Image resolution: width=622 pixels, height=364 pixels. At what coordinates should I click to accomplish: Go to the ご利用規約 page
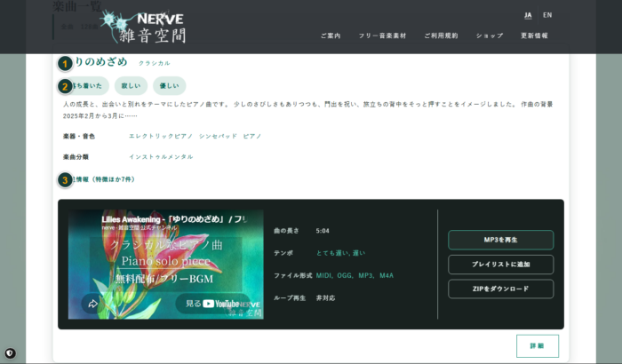441,36
